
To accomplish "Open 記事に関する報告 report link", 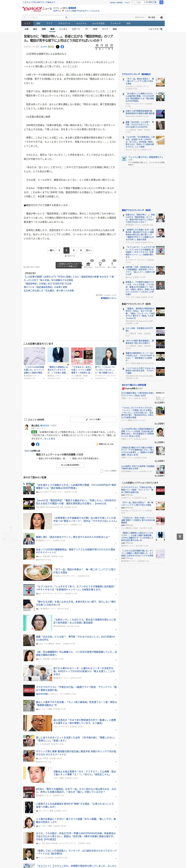I will pyautogui.click(x=31, y=267).
